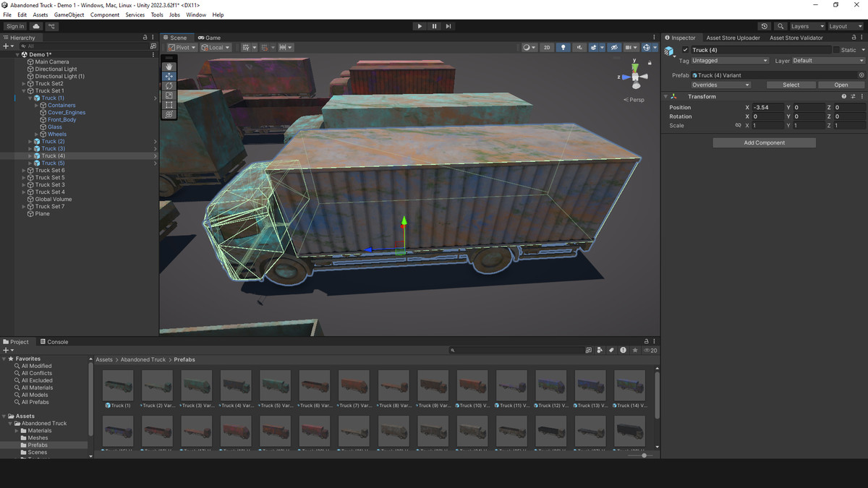
Task: Open the GameObject menu
Action: (69, 14)
